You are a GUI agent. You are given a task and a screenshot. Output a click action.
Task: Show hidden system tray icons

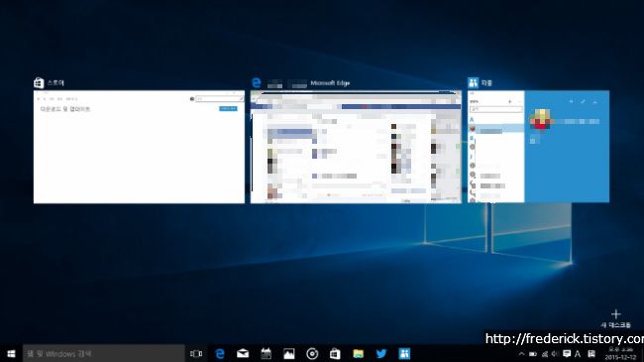(521, 354)
